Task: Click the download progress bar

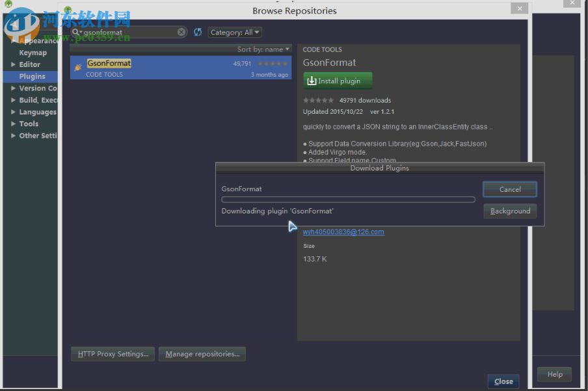Action: pyautogui.click(x=348, y=200)
